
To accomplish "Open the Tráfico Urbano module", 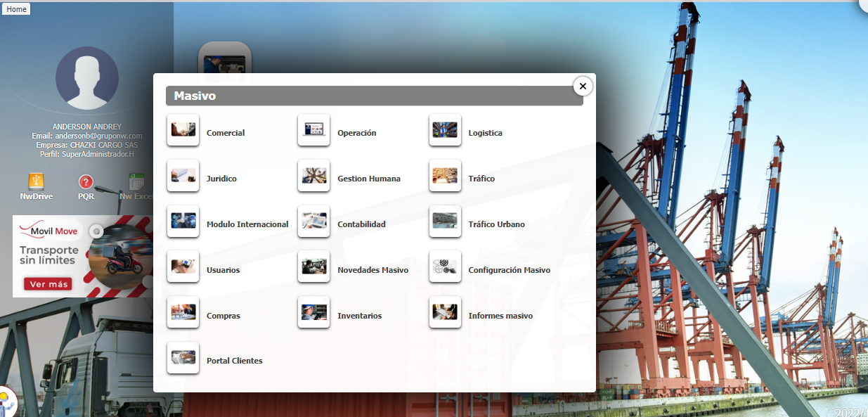I will pos(445,222).
